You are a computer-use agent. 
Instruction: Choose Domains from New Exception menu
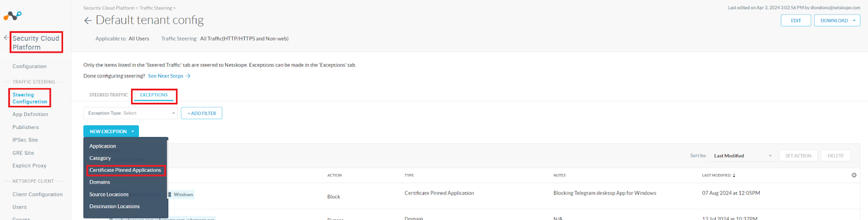[100, 182]
